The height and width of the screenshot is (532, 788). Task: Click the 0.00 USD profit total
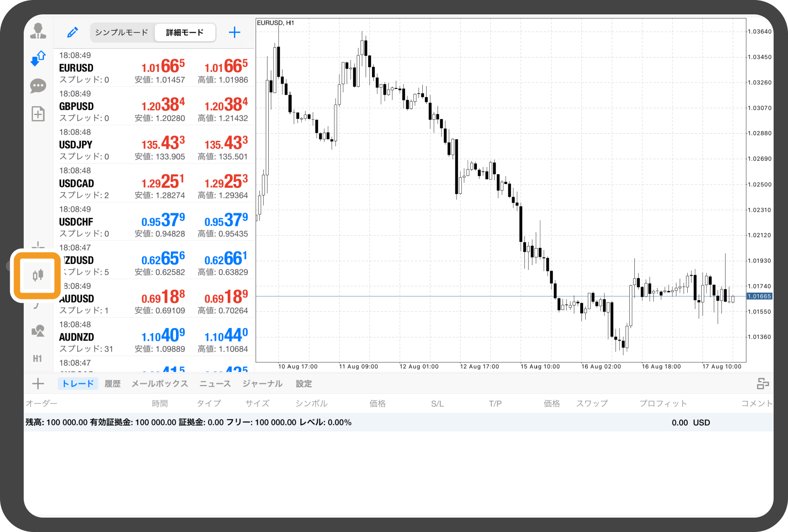pos(691,422)
